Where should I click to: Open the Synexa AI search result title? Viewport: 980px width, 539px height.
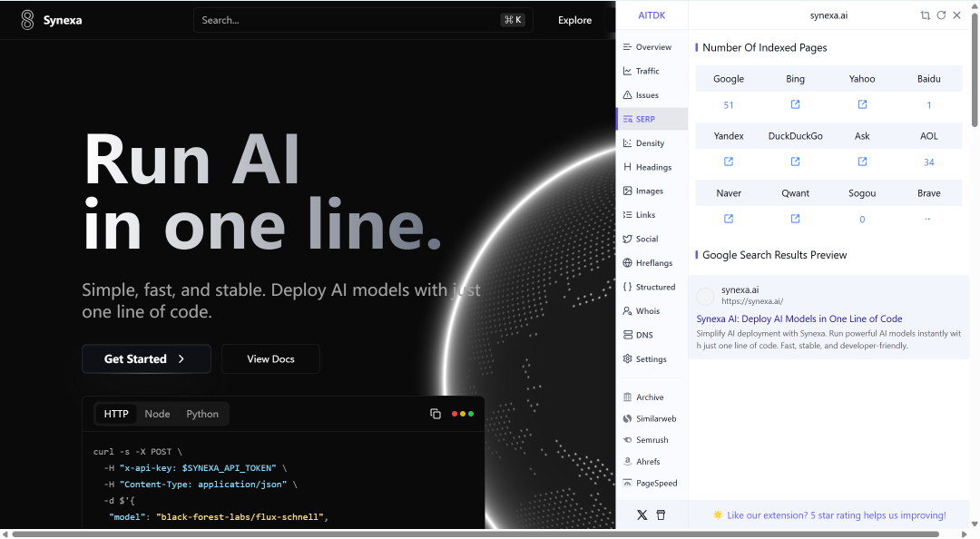pos(799,318)
